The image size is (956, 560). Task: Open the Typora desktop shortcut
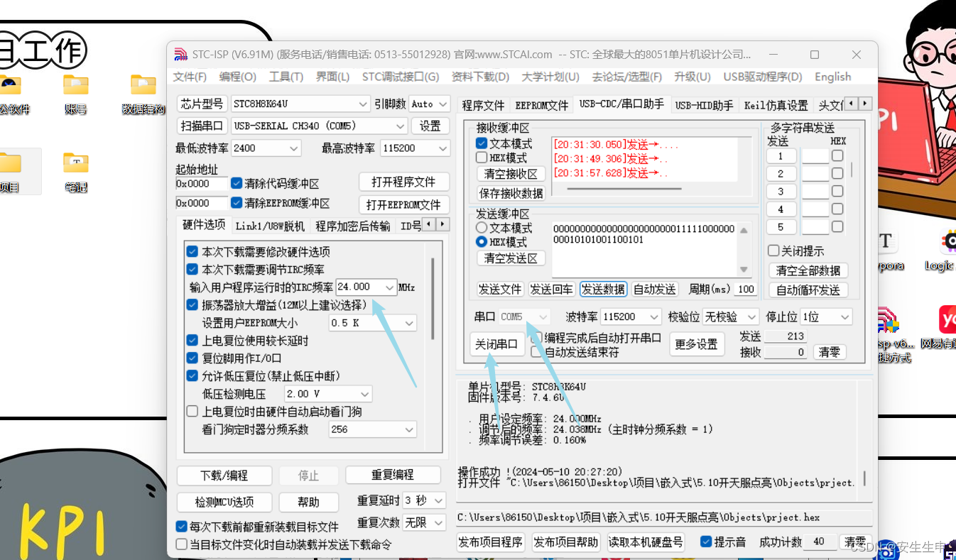coord(886,251)
